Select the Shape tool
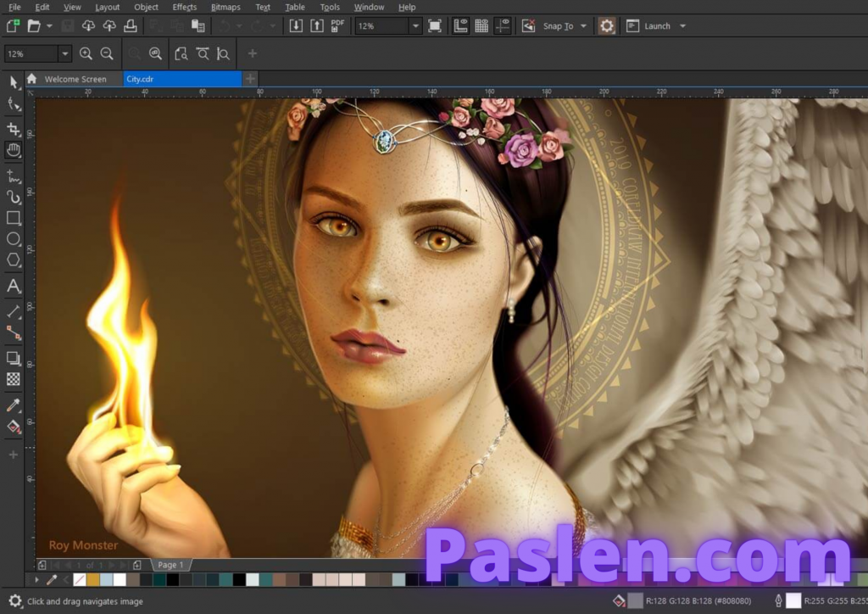The image size is (868, 614). pyautogui.click(x=14, y=104)
